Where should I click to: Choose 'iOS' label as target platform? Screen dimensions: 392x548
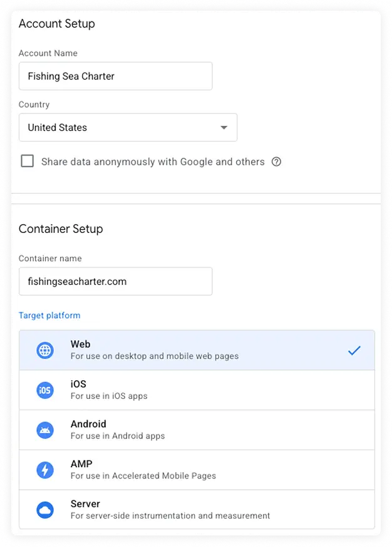point(78,384)
